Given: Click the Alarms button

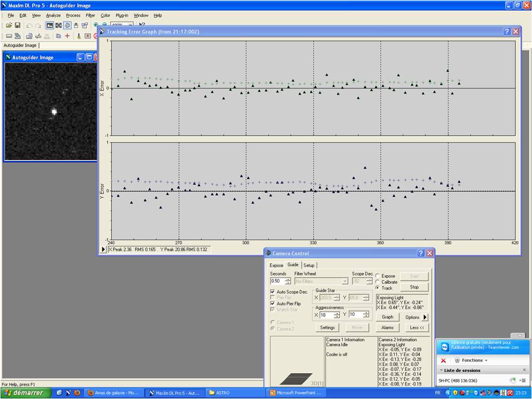Looking at the screenshot, I should click(388, 327).
